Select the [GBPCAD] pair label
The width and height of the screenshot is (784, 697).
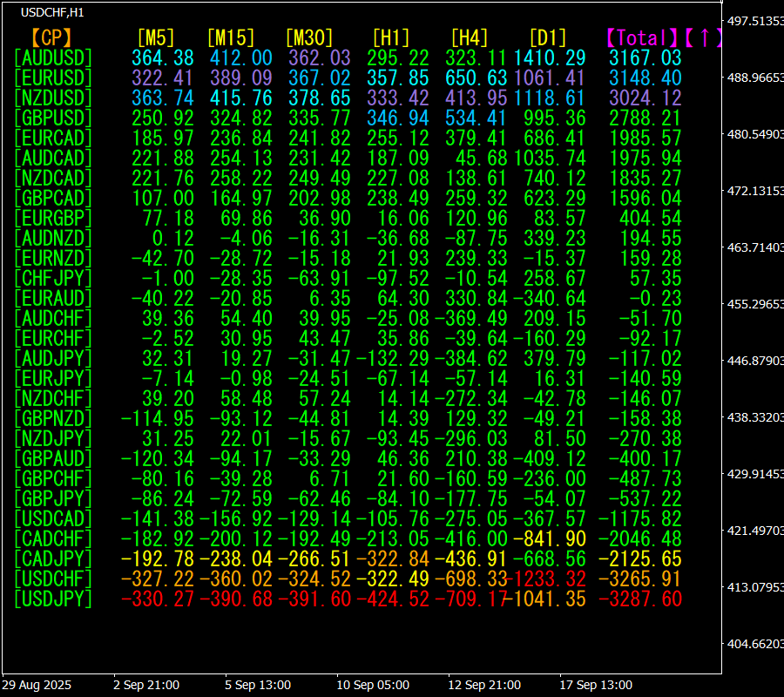53,198
